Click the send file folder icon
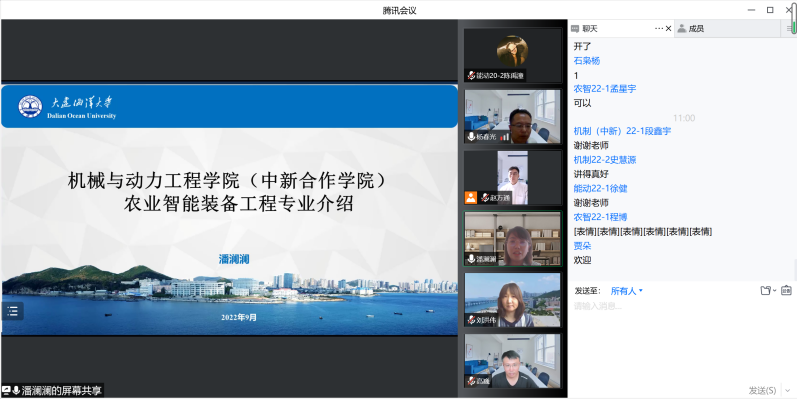The width and height of the screenshot is (797, 399). click(765, 291)
